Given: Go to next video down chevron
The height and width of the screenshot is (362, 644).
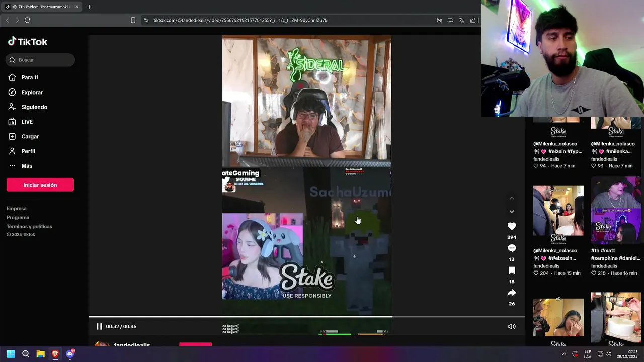Looking at the screenshot, I should coord(512,212).
